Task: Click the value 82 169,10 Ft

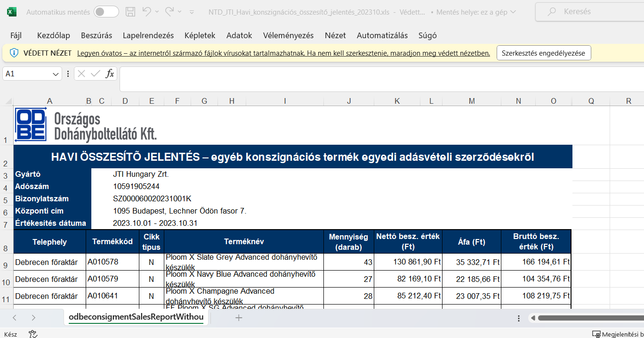Action: pyautogui.click(x=419, y=279)
